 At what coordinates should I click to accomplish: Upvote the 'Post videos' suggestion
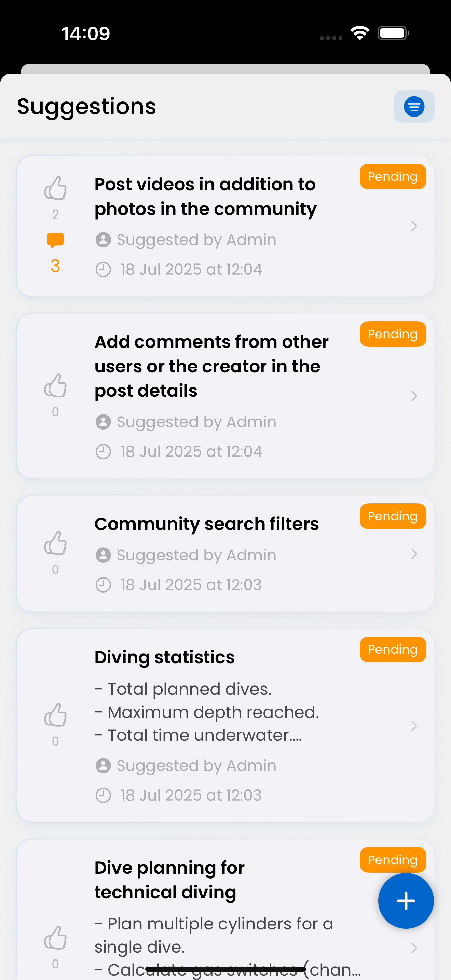(x=55, y=188)
